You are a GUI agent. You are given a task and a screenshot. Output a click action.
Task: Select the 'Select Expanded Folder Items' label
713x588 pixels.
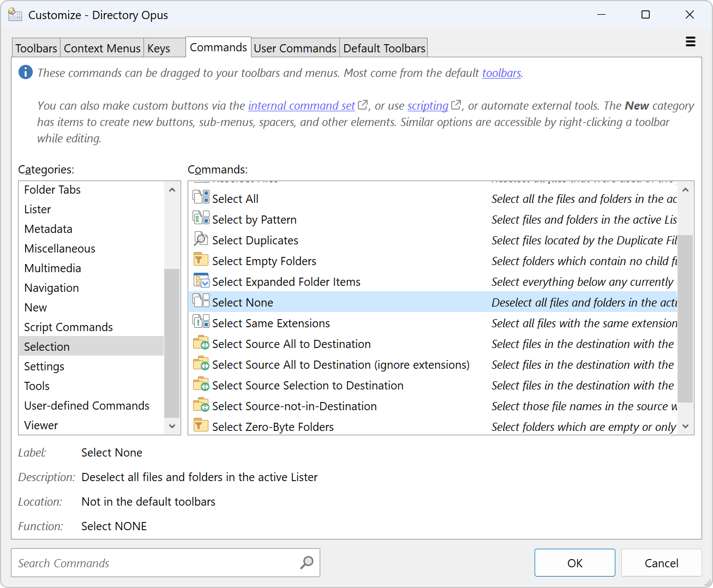(x=286, y=282)
